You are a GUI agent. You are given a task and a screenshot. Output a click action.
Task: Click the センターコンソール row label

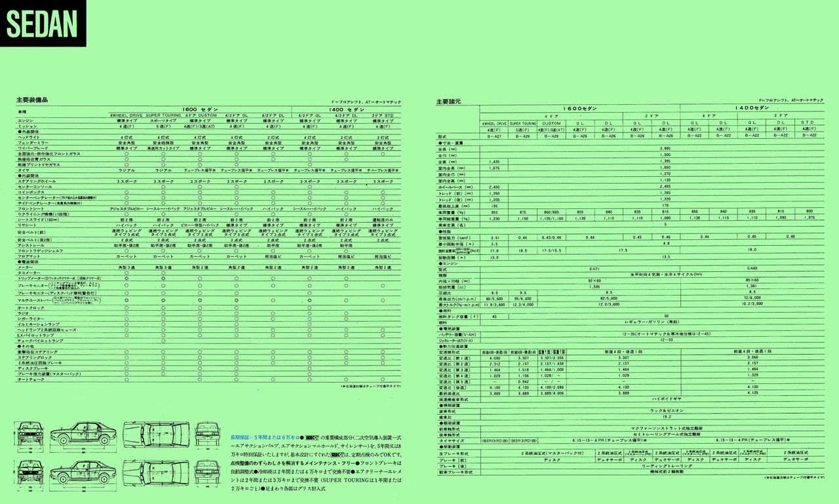click(x=34, y=186)
